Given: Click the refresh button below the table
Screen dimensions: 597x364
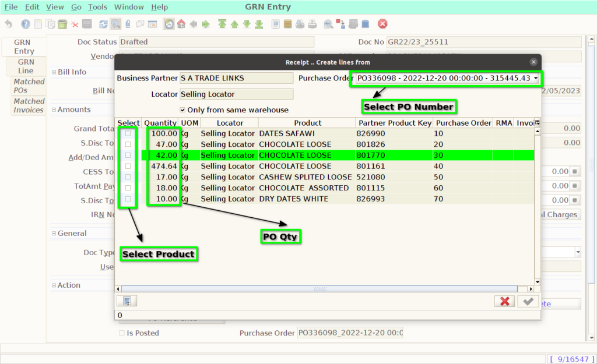Looking at the screenshot, I should pos(127,301).
